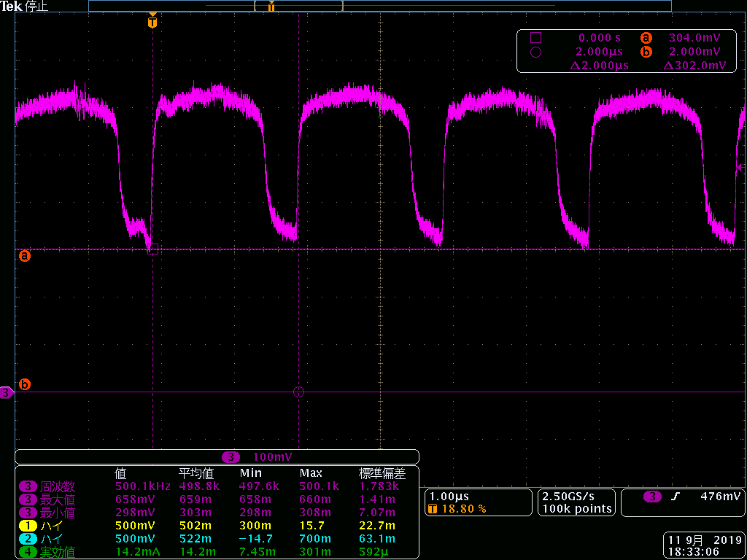Click the green channel 4 badge for 実効値

[28, 553]
